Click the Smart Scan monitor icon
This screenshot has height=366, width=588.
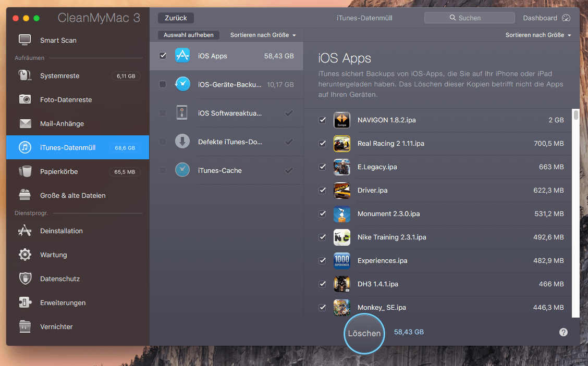pos(25,40)
